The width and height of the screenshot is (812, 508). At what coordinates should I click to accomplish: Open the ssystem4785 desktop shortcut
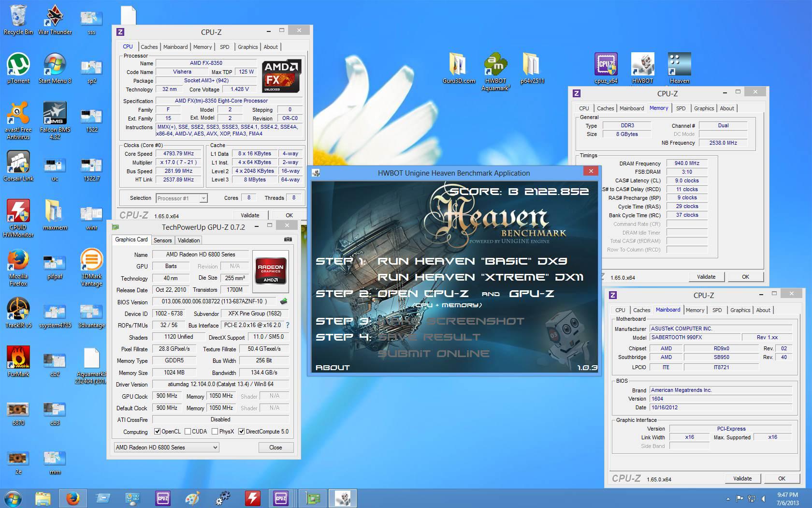point(55,316)
